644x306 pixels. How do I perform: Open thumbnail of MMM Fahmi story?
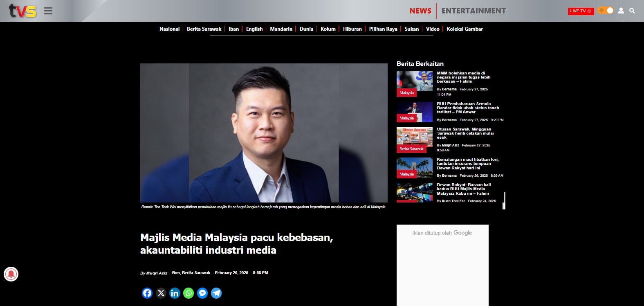(414, 81)
